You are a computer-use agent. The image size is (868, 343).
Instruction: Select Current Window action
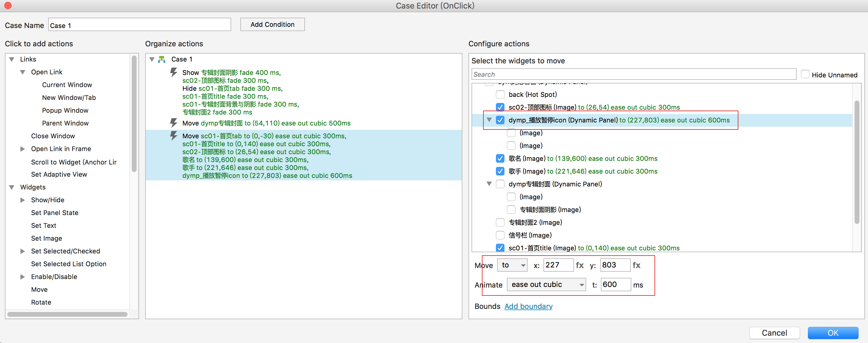[x=67, y=85]
